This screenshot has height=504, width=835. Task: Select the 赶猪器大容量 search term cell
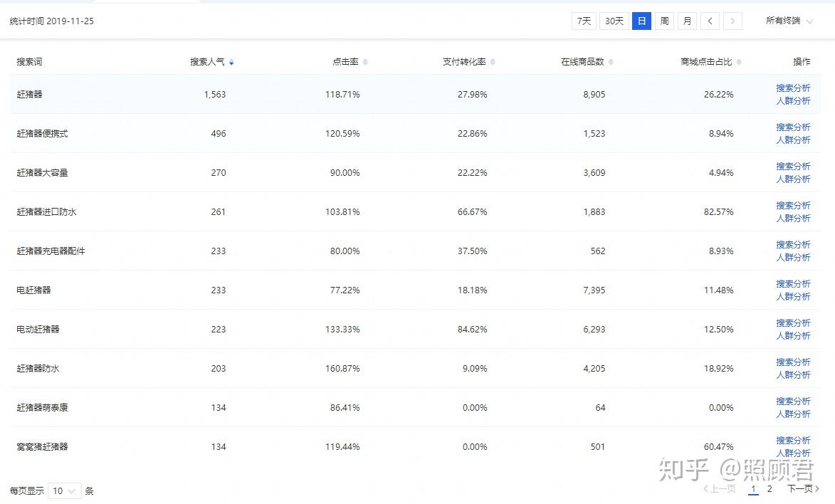42,172
